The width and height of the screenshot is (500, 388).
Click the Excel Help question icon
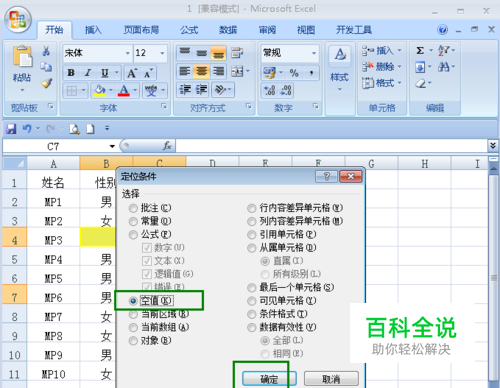tap(442, 30)
